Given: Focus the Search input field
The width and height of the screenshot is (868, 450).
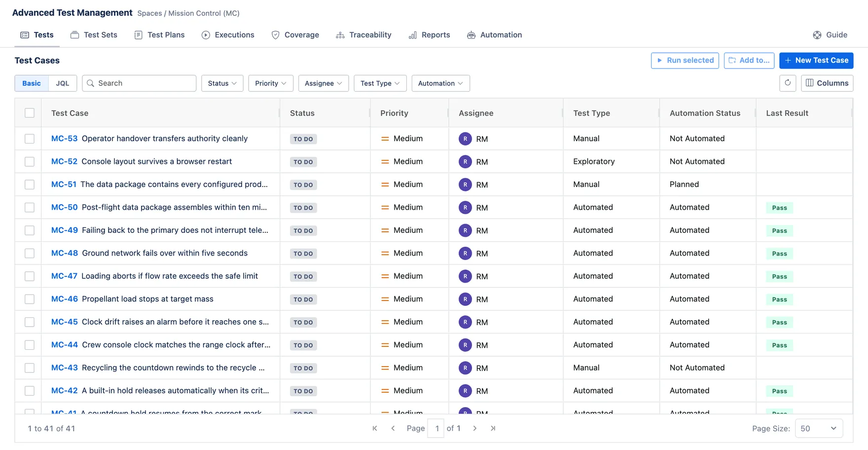Looking at the screenshot, I should tap(139, 83).
